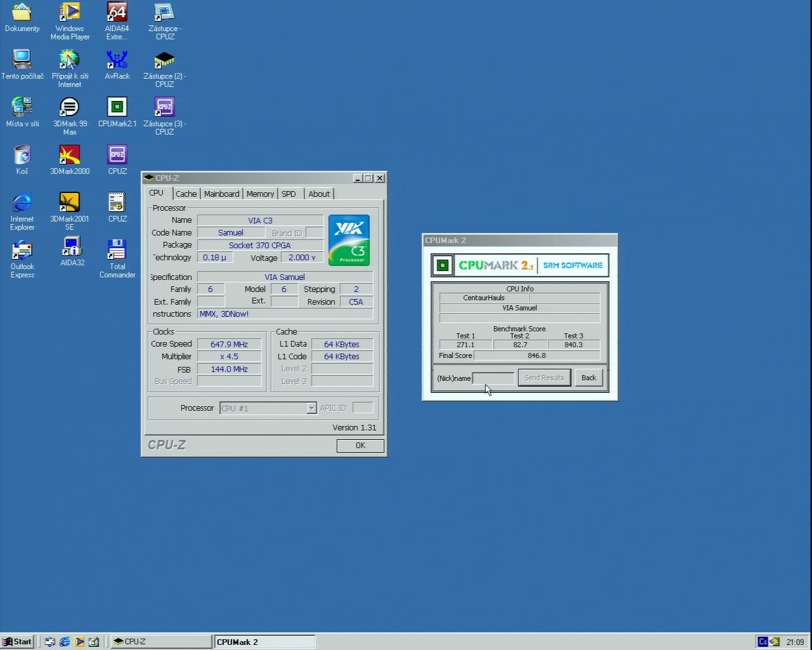Click OK button in CPU-Z

360,446
